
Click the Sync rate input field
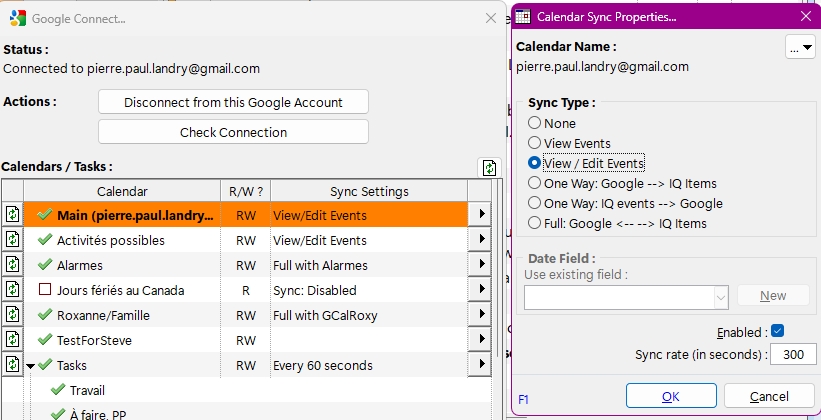click(x=793, y=355)
